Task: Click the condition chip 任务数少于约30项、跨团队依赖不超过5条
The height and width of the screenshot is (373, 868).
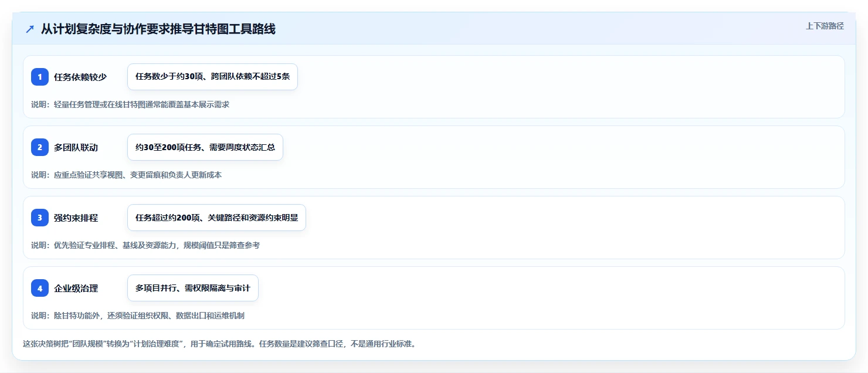Action: click(x=212, y=77)
